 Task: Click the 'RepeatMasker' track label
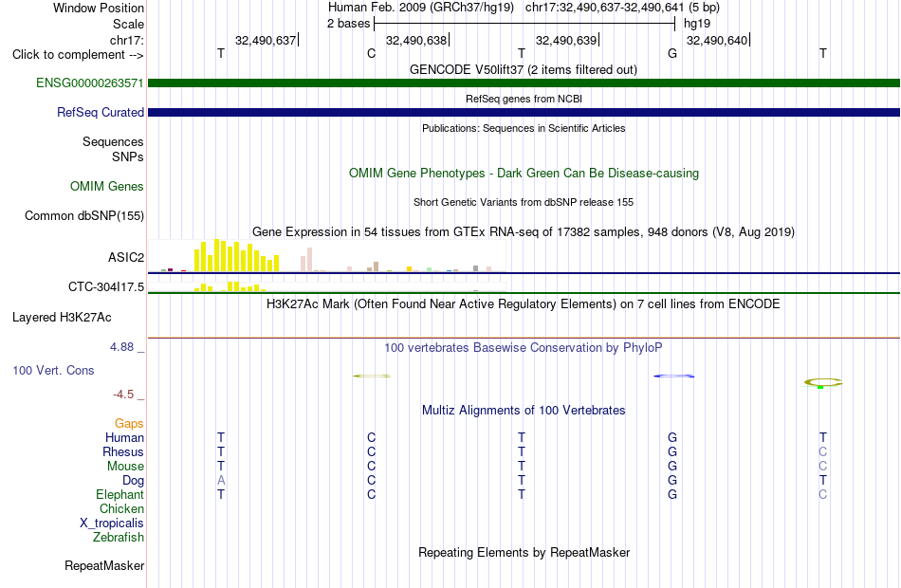104,565
